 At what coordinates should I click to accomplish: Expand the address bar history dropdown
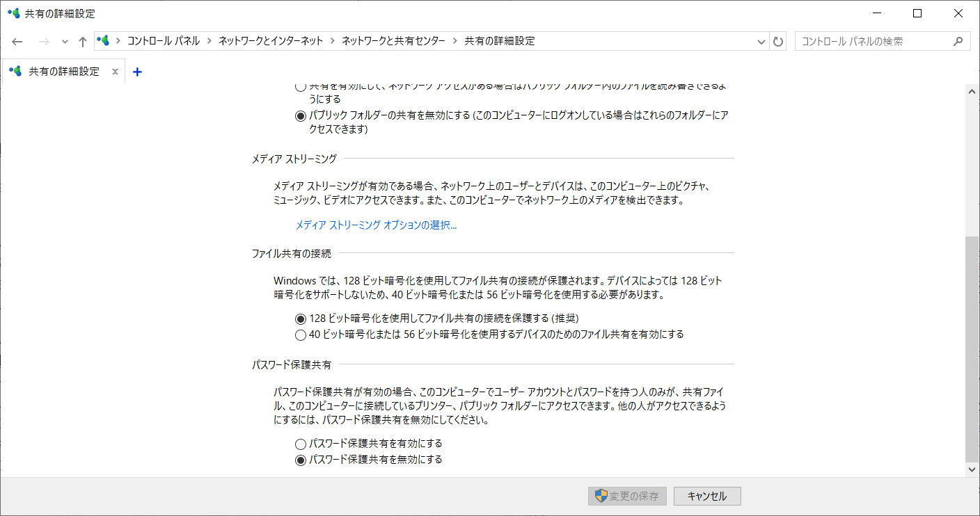point(761,42)
